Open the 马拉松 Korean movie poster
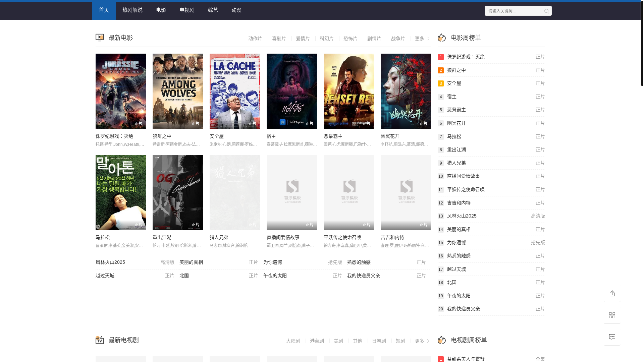This screenshot has width=644, height=362. (121, 192)
